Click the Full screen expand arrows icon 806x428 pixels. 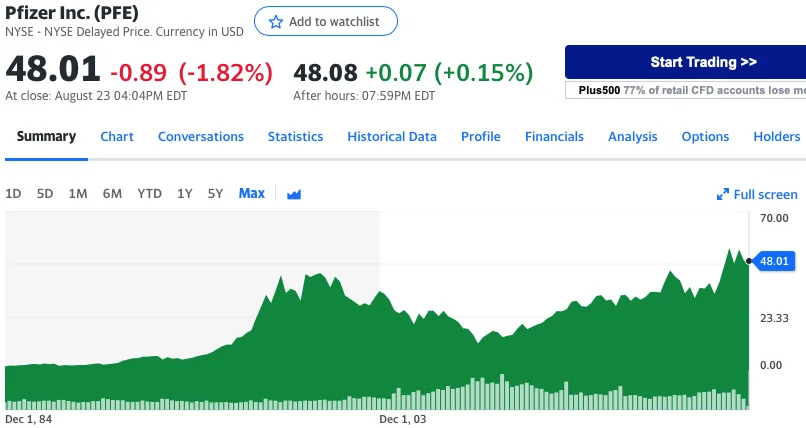pyautogui.click(x=723, y=194)
